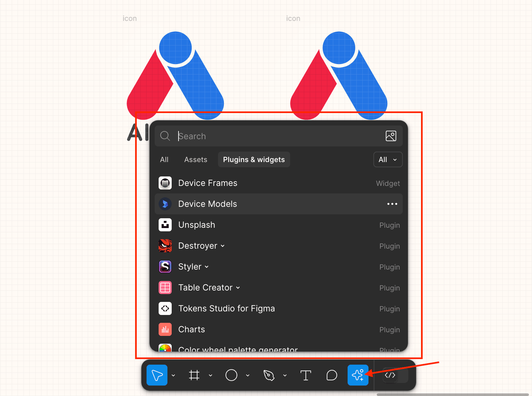Click the Table Creator icon
The height and width of the screenshot is (396, 532).
pos(165,288)
